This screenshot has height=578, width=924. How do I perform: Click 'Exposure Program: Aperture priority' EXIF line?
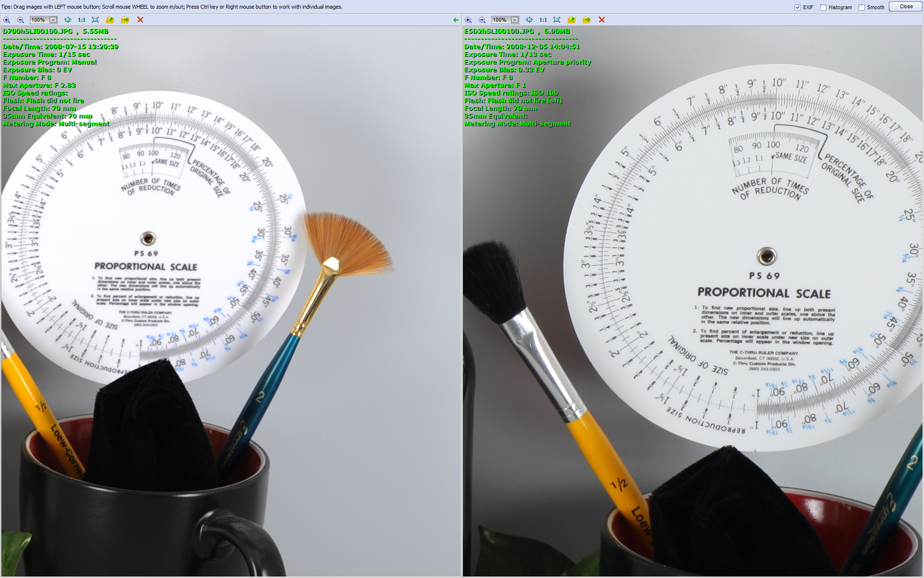tap(527, 62)
